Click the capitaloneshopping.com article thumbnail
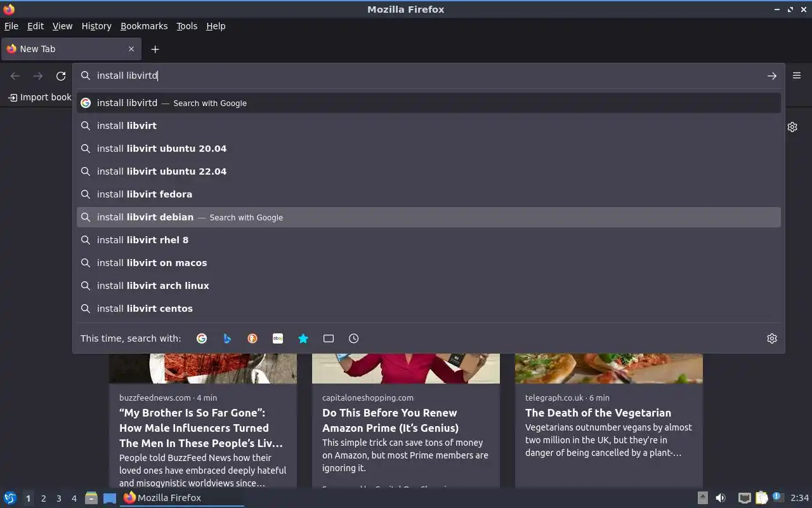 pyautogui.click(x=406, y=368)
